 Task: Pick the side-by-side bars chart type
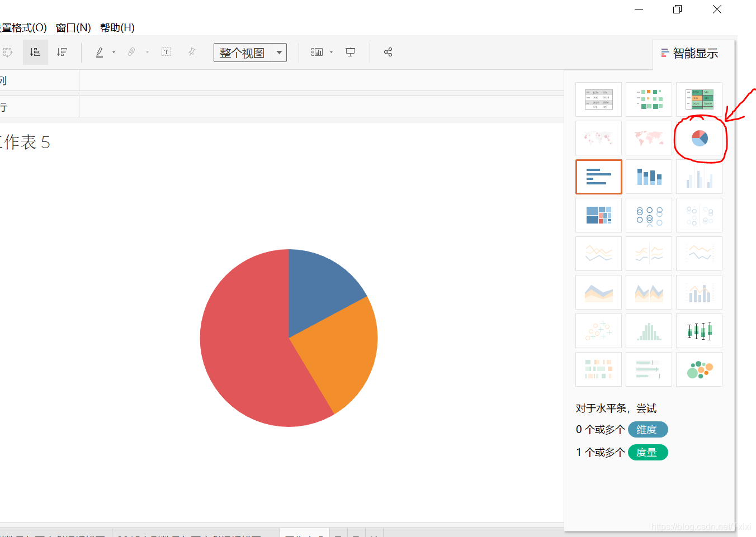tap(699, 177)
